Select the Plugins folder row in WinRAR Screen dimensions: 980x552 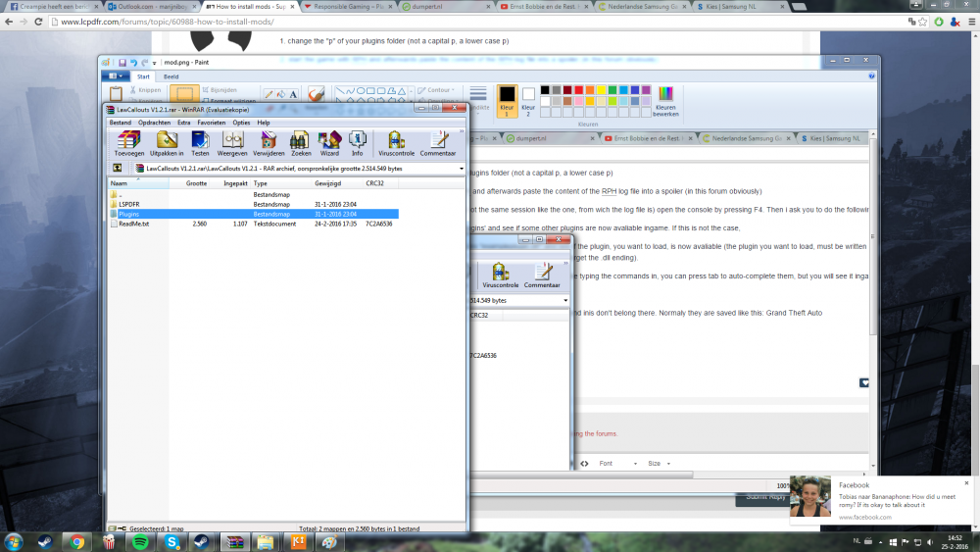(x=254, y=214)
